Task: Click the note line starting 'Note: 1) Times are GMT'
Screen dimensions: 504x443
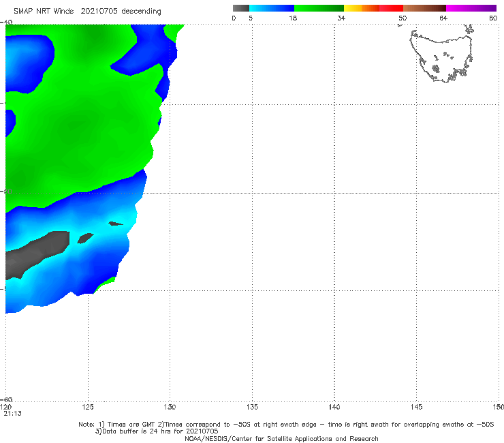Action: 286,425
